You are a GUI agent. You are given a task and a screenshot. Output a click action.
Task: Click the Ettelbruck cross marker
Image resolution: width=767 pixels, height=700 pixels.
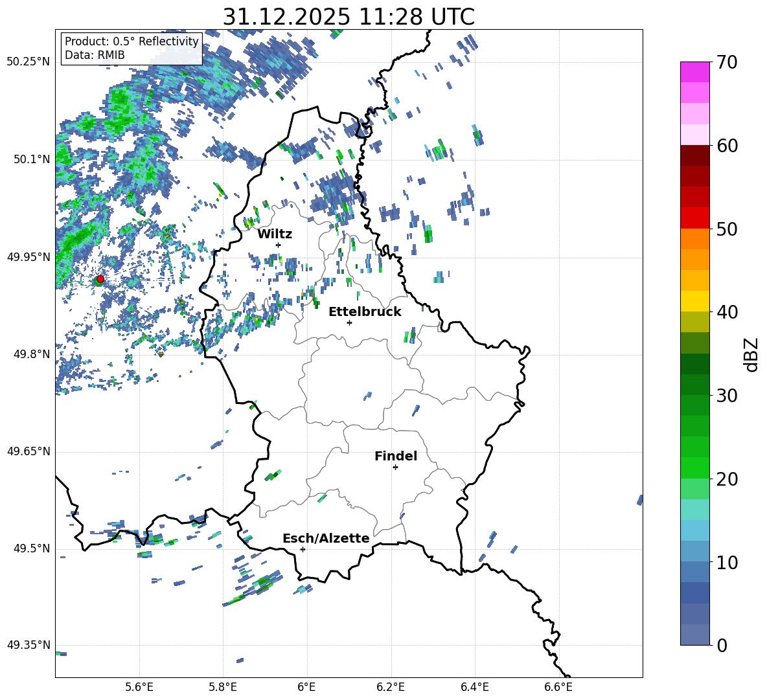(349, 322)
